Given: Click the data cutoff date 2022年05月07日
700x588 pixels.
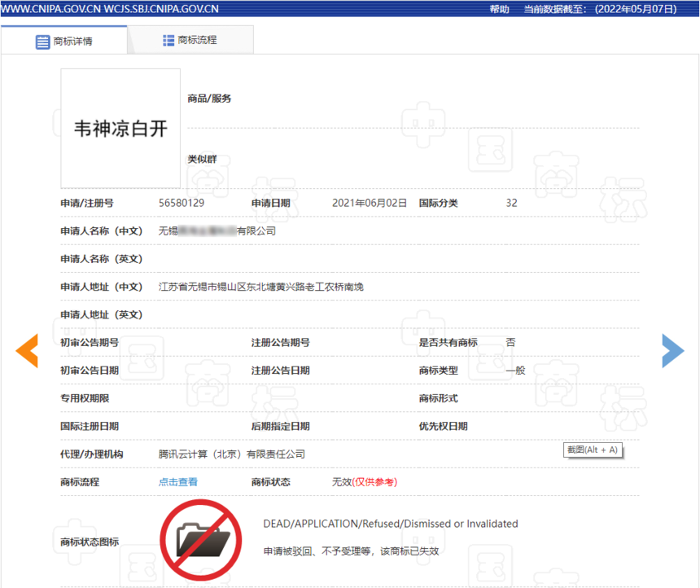Looking at the screenshot, I should [x=636, y=9].
